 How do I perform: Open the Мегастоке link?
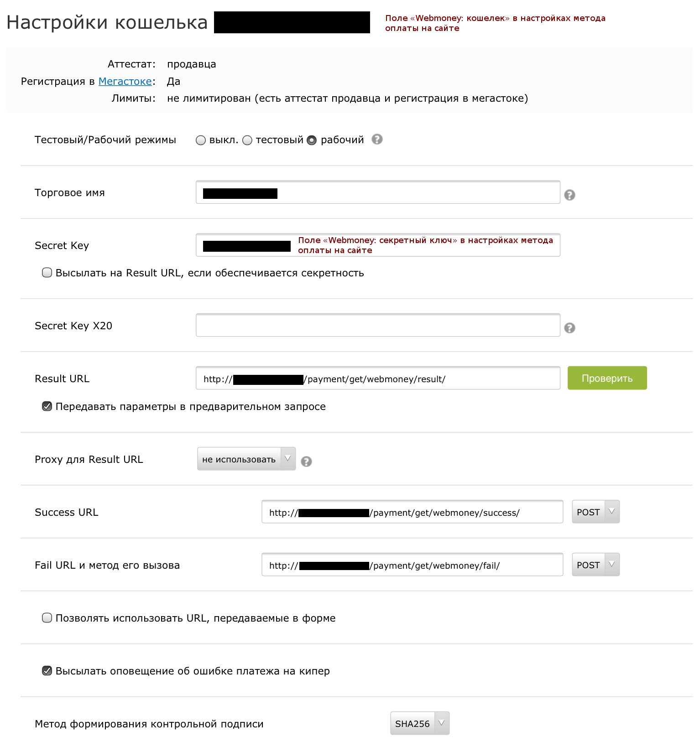(x=125, y=81)
